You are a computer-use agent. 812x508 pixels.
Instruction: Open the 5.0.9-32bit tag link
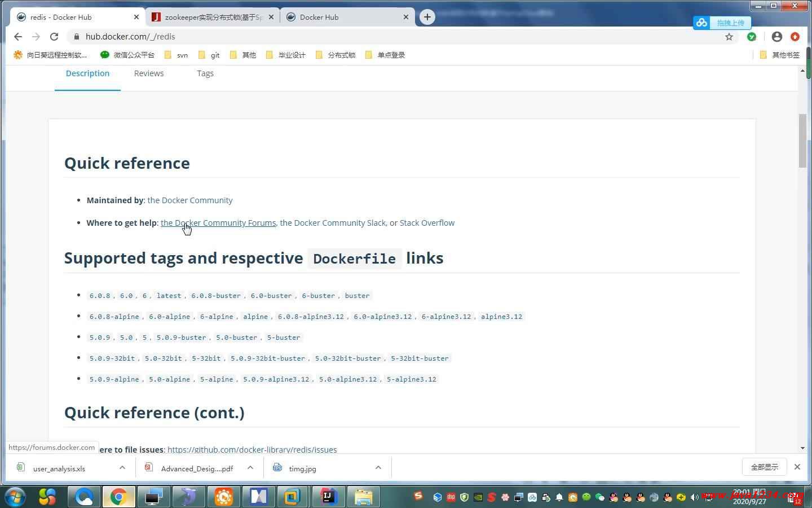click(112, 358)
